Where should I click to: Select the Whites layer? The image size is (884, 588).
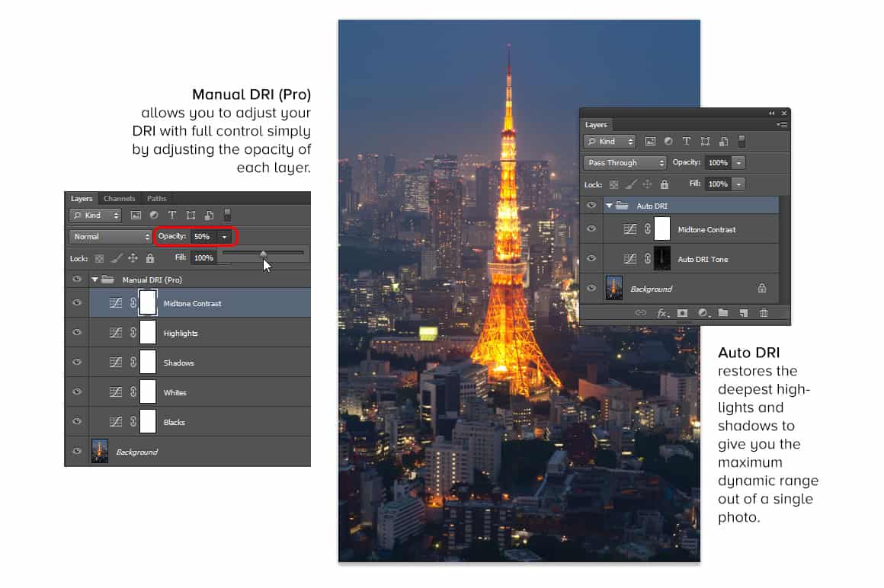tap(175, 392)
